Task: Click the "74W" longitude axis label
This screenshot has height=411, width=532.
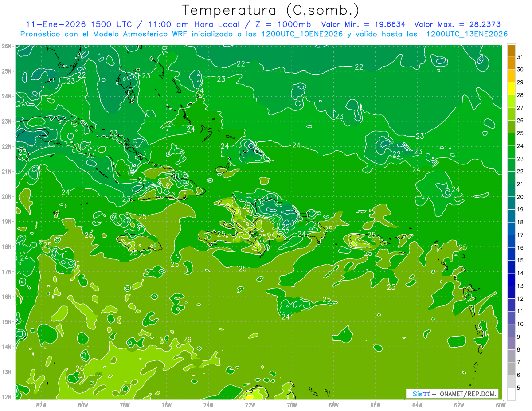Action: click(208, 405)
